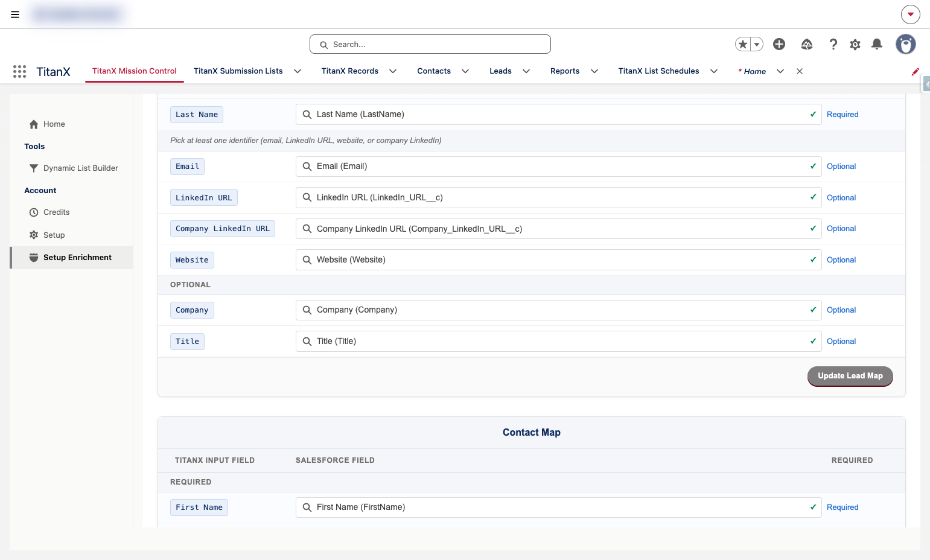930x560 pixels.
Task: Open the Reports tab
Action: 565,71
